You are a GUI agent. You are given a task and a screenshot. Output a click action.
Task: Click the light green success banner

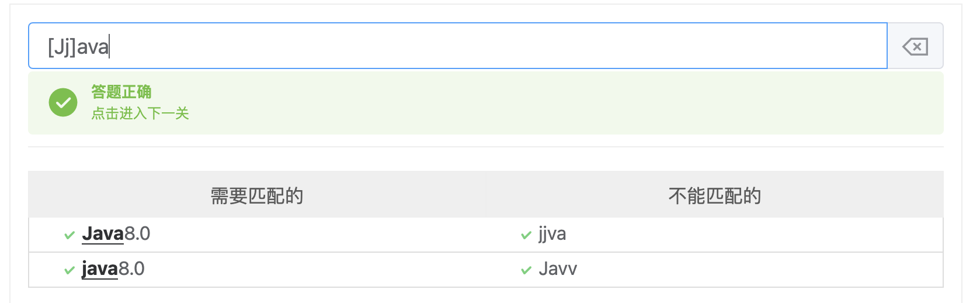coord(526,104)
